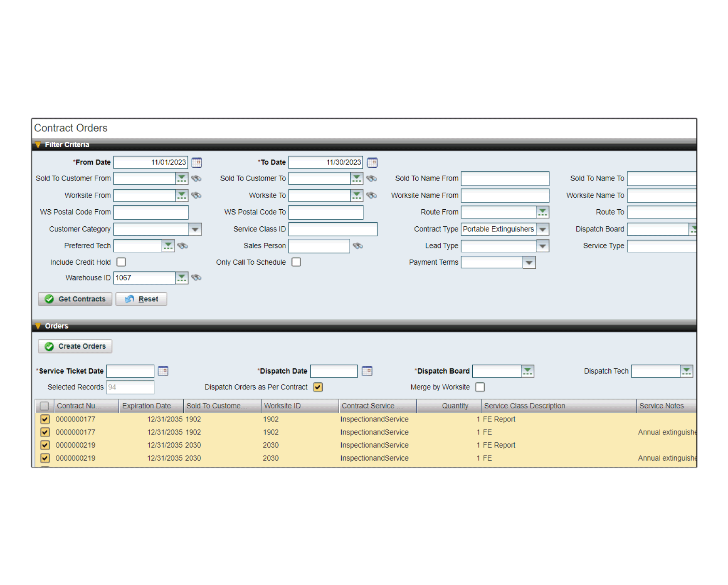Open the Dispatch Date calendar icon
728x585 pixels.
coord(367,371)
